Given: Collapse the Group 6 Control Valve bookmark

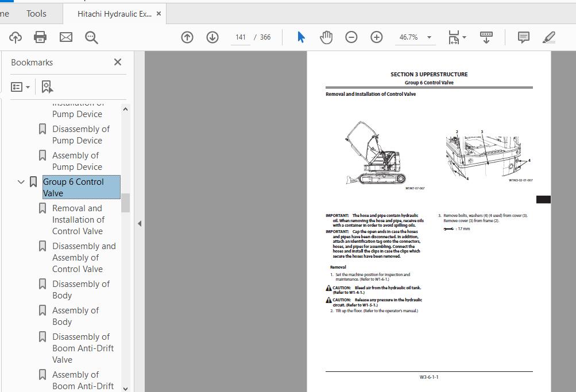Looking at the screenshot, I should coord(21,182).
